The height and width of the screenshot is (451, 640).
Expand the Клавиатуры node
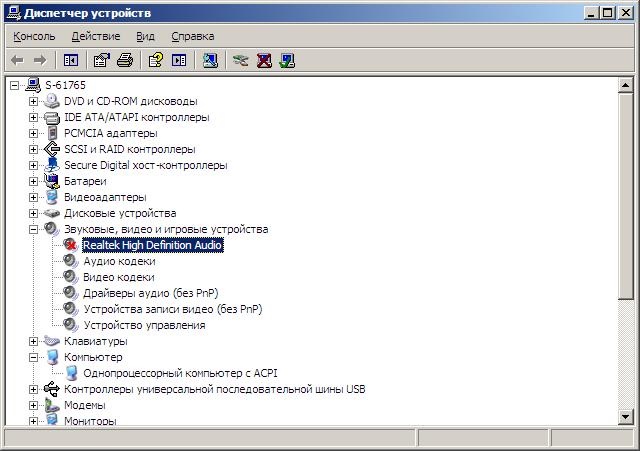(x=33, y=341)
